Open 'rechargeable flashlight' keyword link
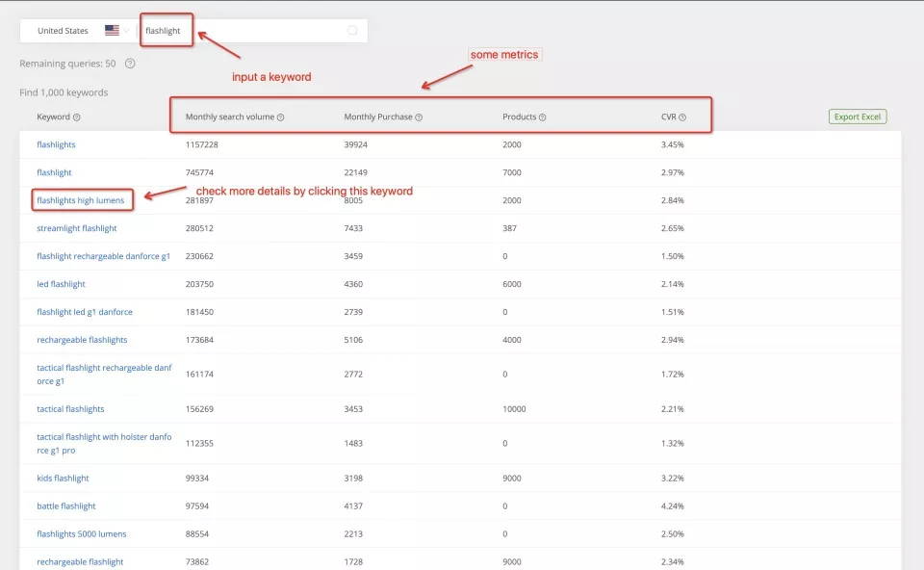This screenshot has height=570, width=924. click(x=80, y=561)
